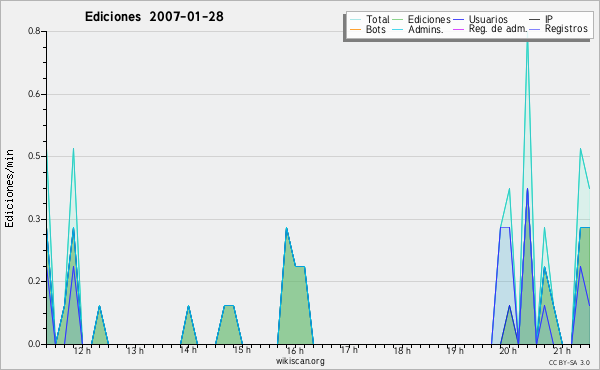Click the 'CC BY-SA 3.0' license text

coord(569,362)
